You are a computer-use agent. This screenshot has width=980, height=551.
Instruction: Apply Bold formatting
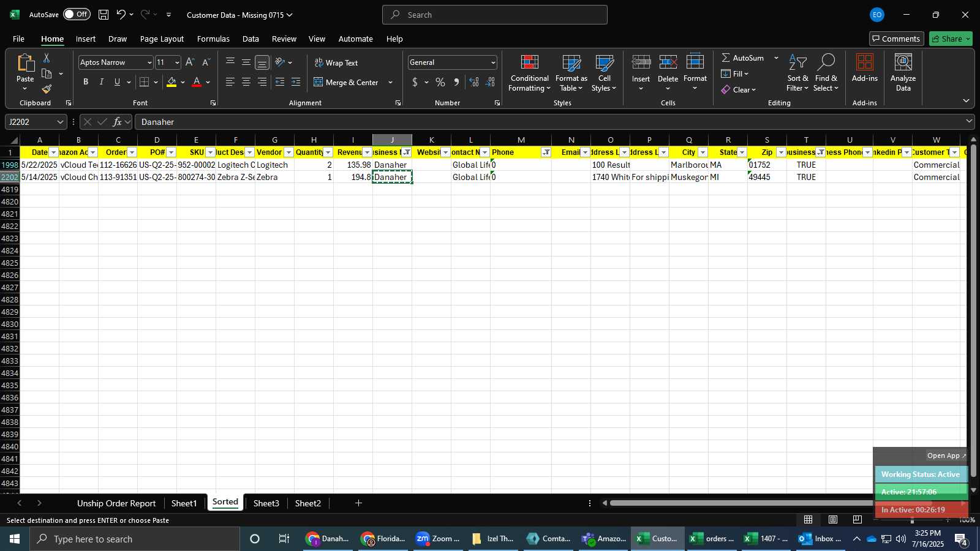tap(86, 82)
